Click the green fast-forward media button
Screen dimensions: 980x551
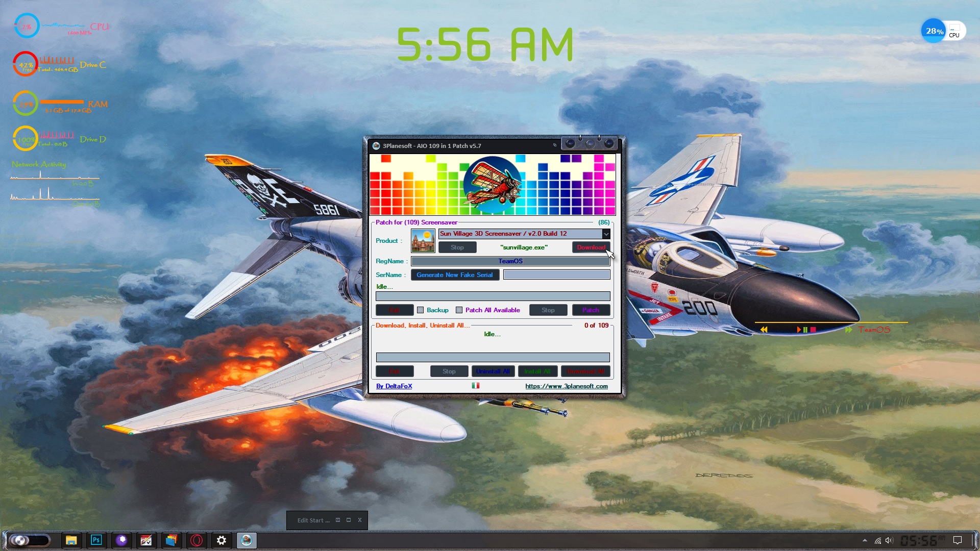(x=848, y=330)
